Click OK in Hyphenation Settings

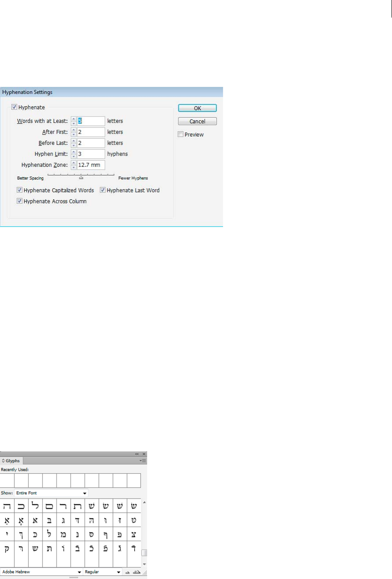(198, 108)
